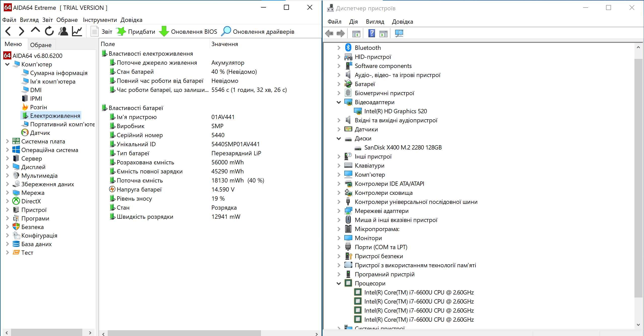
Task: Open Вигляд menu in AIDA64
Action: coord(29,20)
